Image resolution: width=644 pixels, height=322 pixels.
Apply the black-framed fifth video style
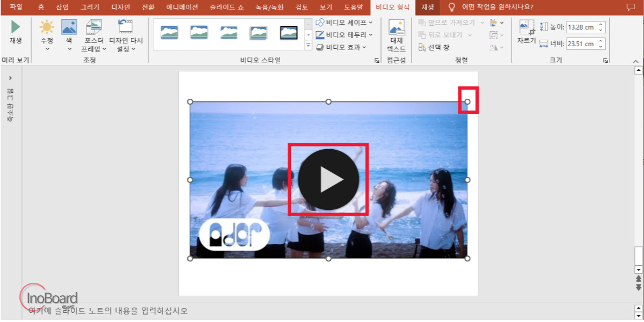pyautogui.click(x=289, y=33)
